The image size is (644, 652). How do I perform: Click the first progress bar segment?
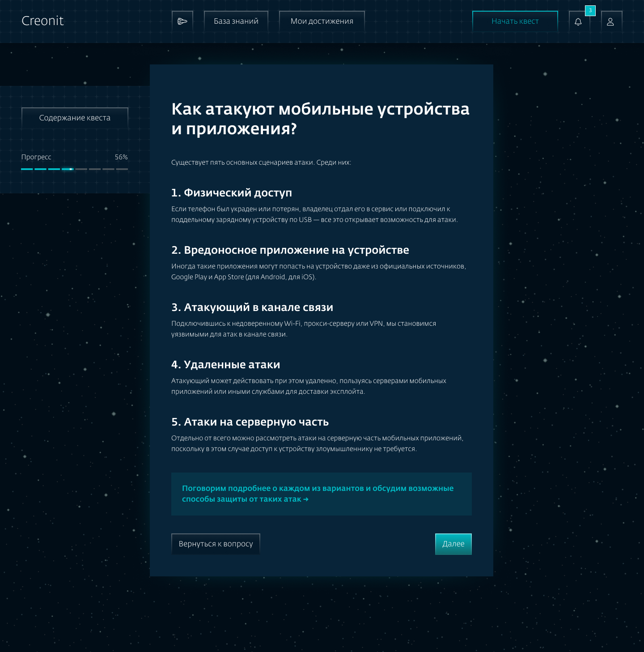coord(27,169)
